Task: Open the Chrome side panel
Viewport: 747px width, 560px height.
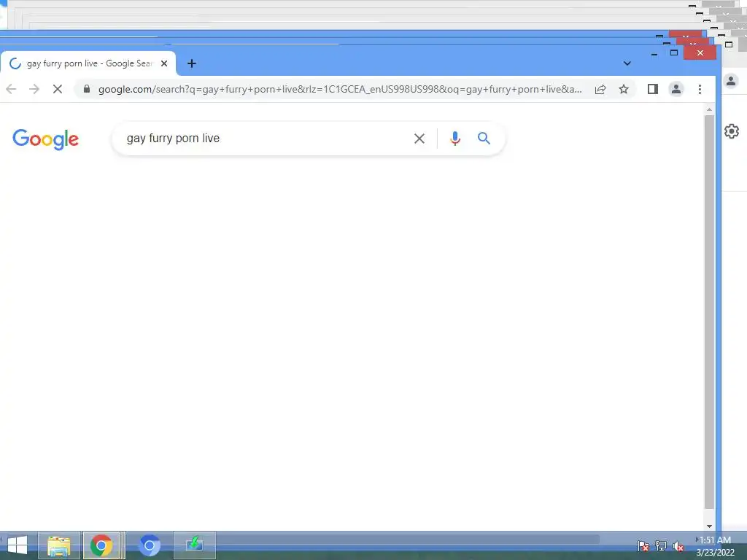Action: [x=653, y=89]
